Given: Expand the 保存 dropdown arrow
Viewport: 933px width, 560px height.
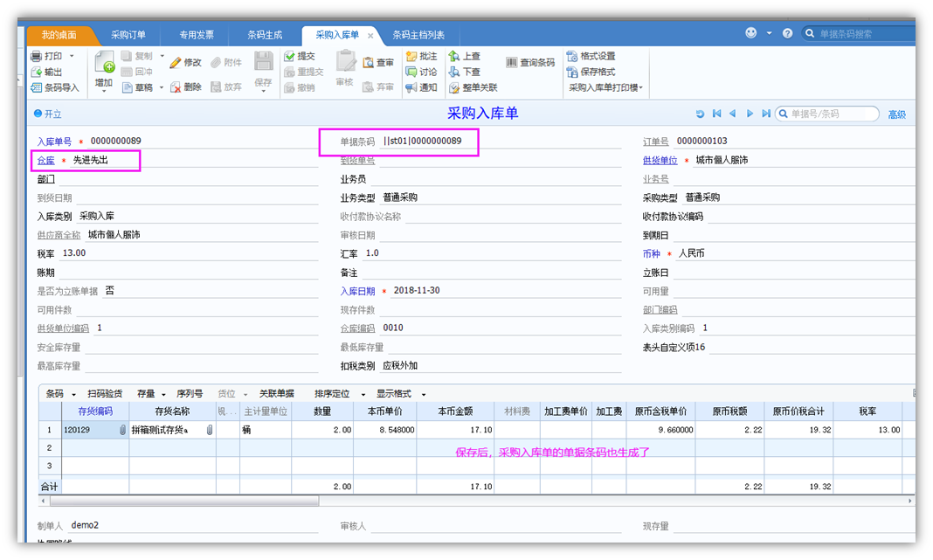Looking at the screenshot, I should coord(263,92).
